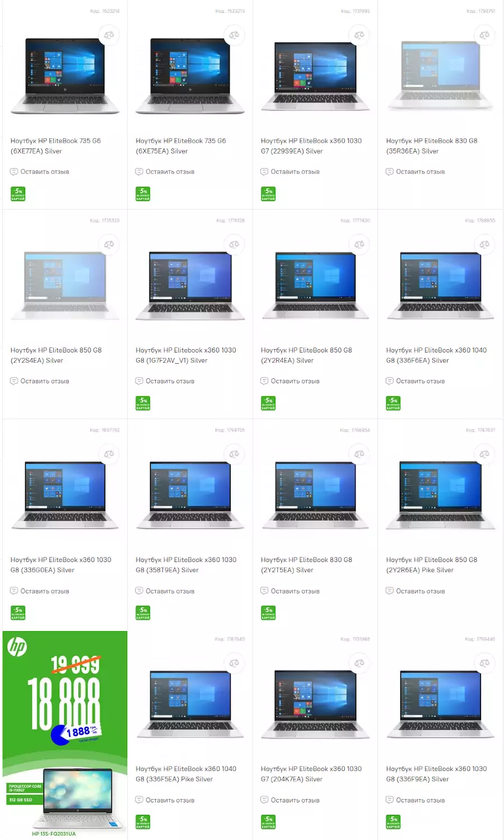Click 'Оставить отзыв' under 735 G6 (6XE75EA)
This screenshot has width=504, height=840.
(165, 172)
